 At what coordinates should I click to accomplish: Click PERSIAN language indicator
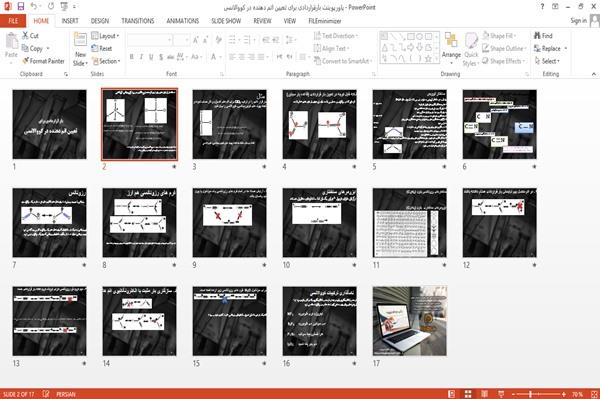[x=66, y=394]
